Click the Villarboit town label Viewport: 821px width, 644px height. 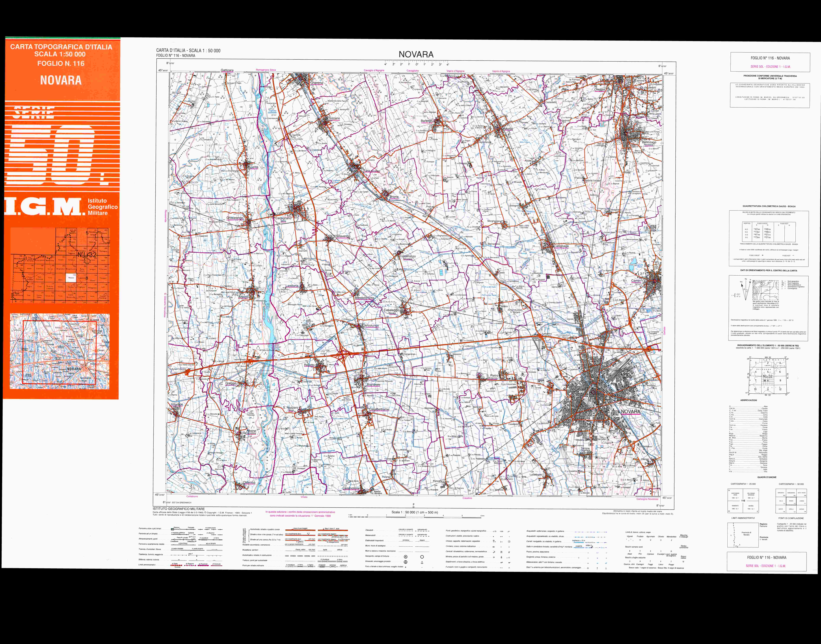click(177, 404)
